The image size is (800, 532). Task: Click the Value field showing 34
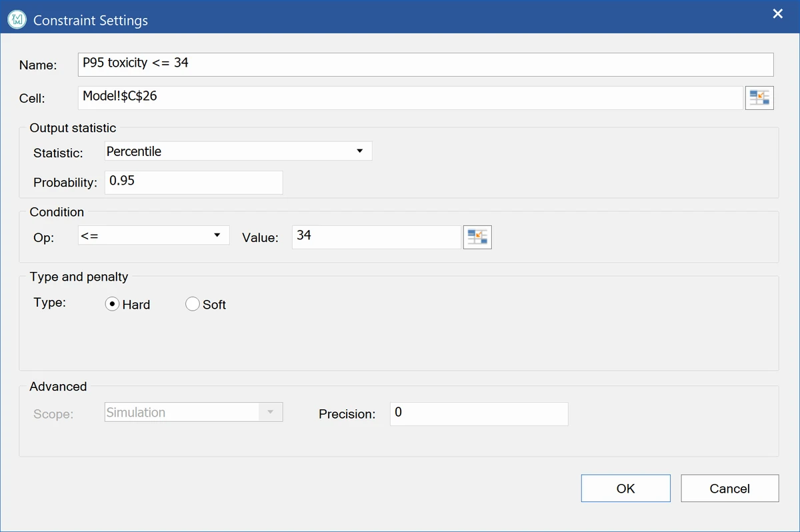click(377, 237)
